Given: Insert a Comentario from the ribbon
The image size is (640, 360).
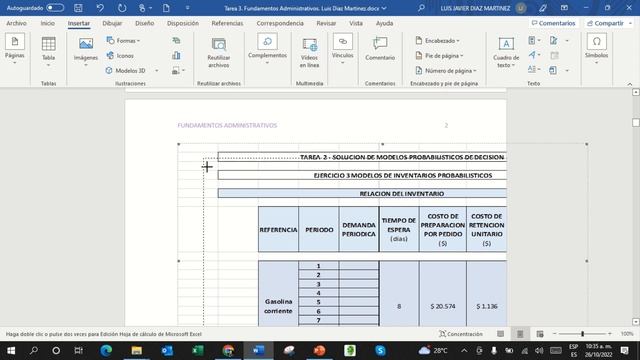Looking at the screenshot, I should pyautogui.click(x=380, y=49).
